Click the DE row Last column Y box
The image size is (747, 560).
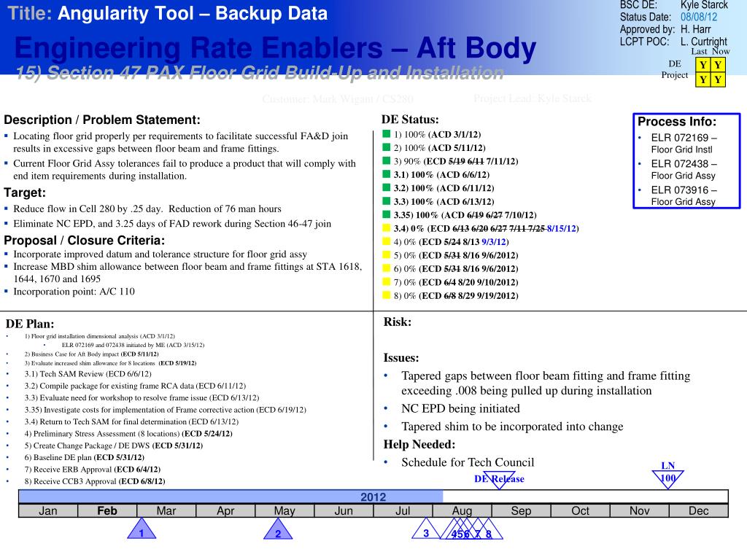[x=703, y=65]
